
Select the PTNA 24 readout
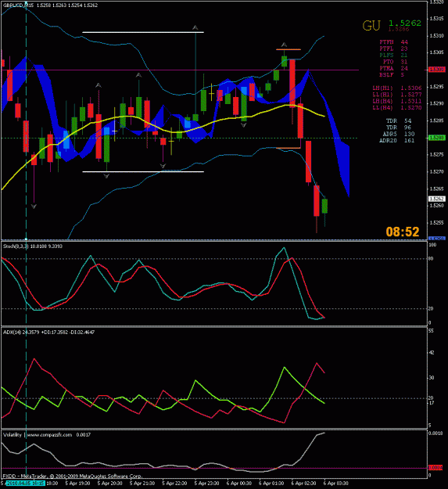(393, 68)
